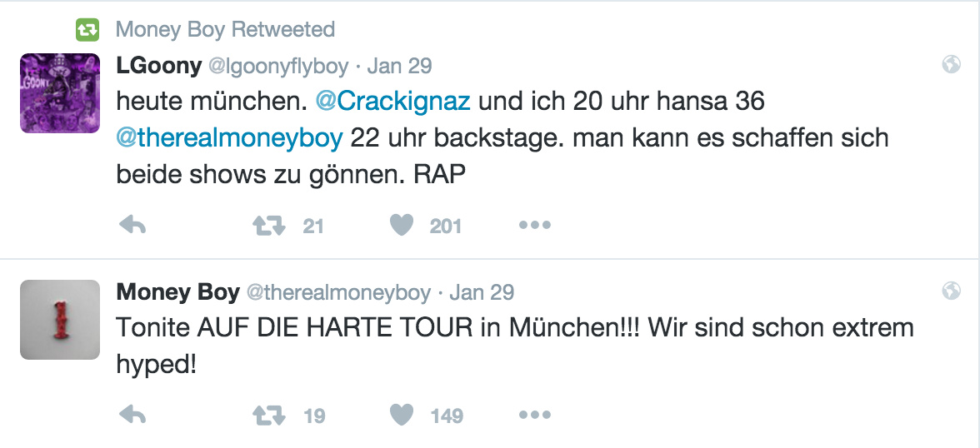Retweet LGoony's tweet with 21 retweets
Screen dimensions: 980x448
tap(268, 226)
